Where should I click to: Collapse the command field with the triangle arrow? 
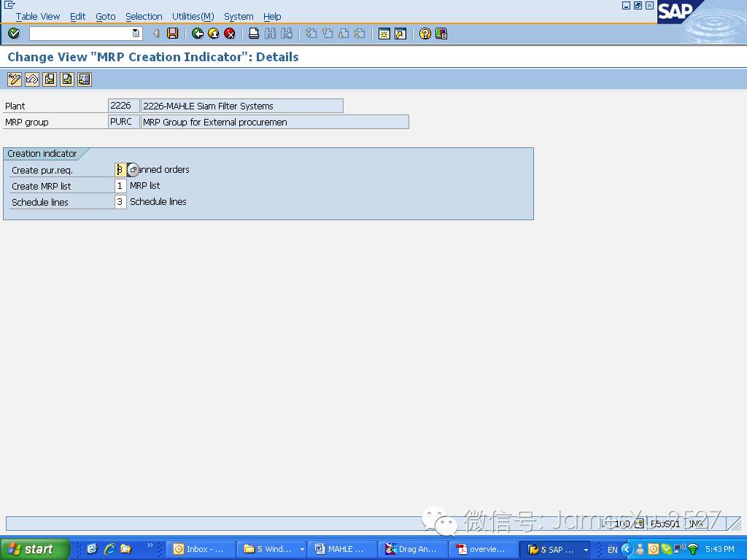(x=156, y=34)
